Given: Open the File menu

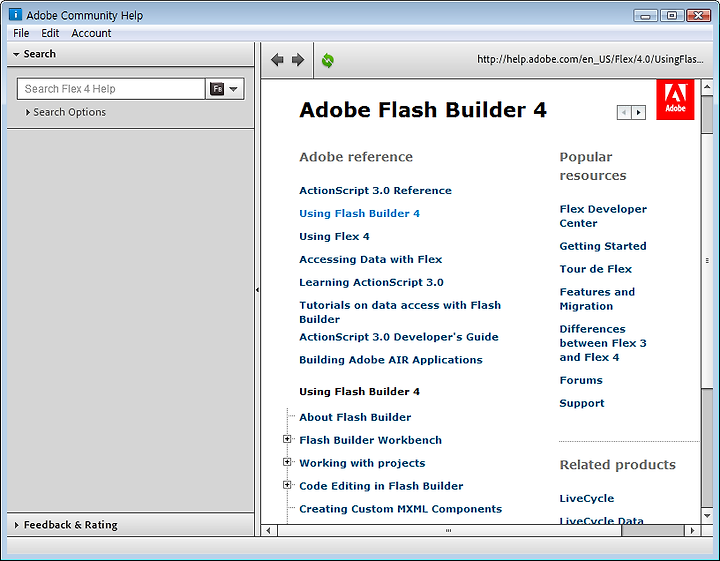Looking at the screenshot, I should [x=21, y=33].
